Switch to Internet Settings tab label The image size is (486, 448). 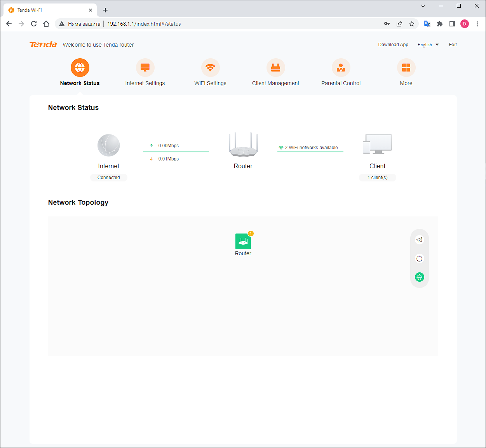tap(145, 83)
